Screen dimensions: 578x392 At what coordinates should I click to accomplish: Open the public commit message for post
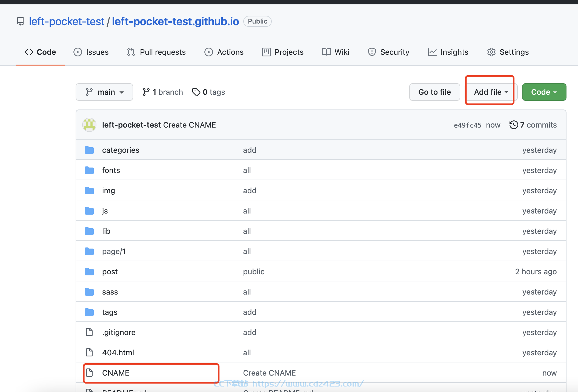pyautogui.click(x=254, y=272)
